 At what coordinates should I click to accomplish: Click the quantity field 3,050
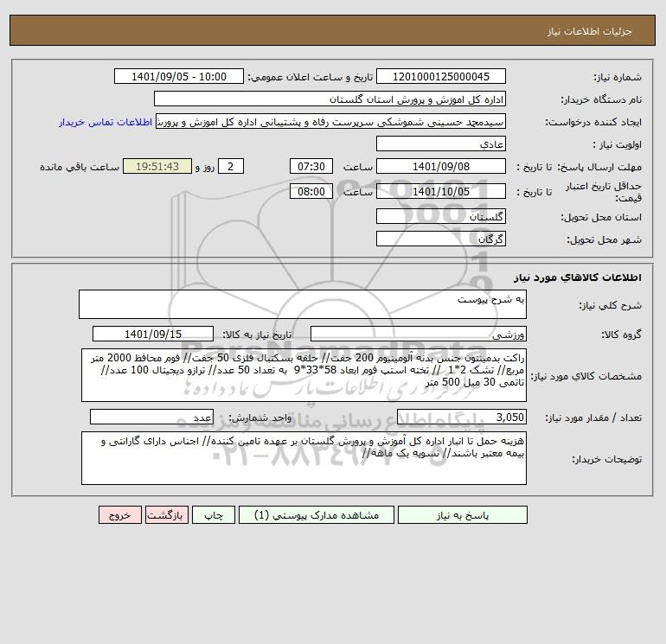pos(462,418)
